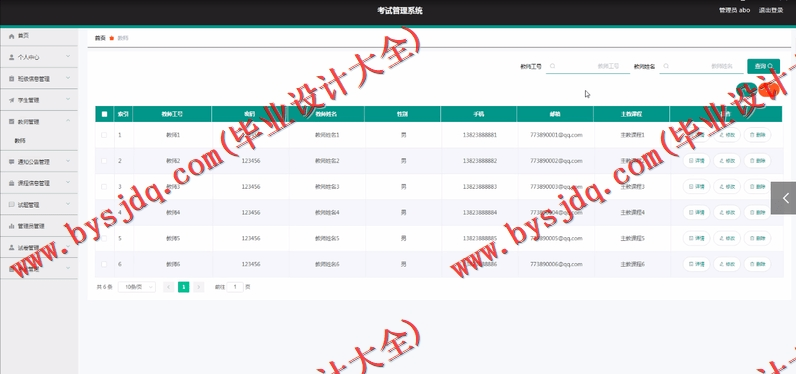Click 修改 button for 教师3 row
Viewport: 796px width, 374px height.
[727, 187]
